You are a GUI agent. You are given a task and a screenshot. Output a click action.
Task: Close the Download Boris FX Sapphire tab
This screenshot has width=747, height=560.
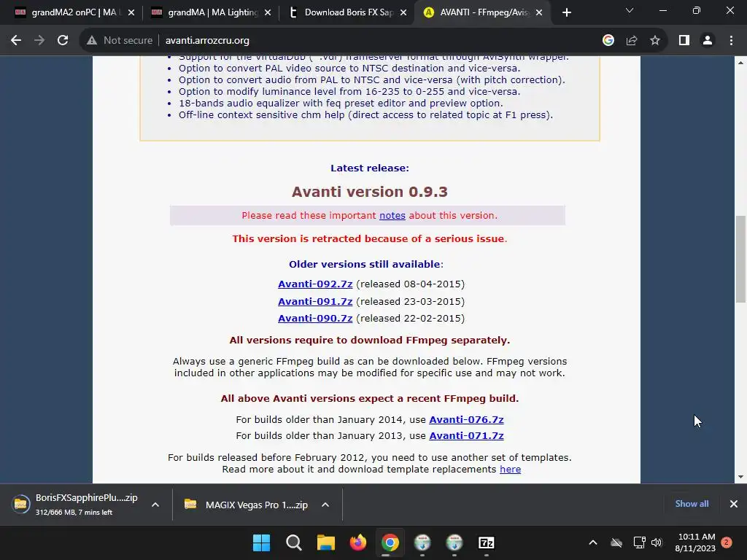click(403, 13)
